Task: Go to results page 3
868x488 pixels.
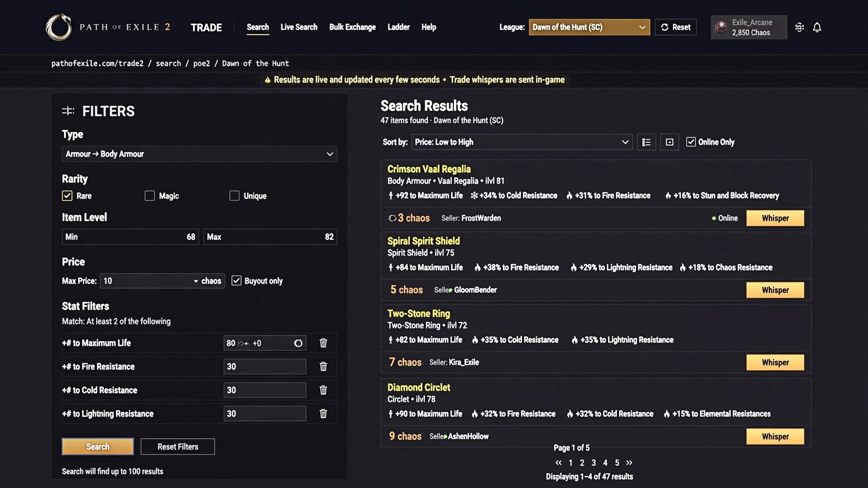Action: click(x=593, y=463)
